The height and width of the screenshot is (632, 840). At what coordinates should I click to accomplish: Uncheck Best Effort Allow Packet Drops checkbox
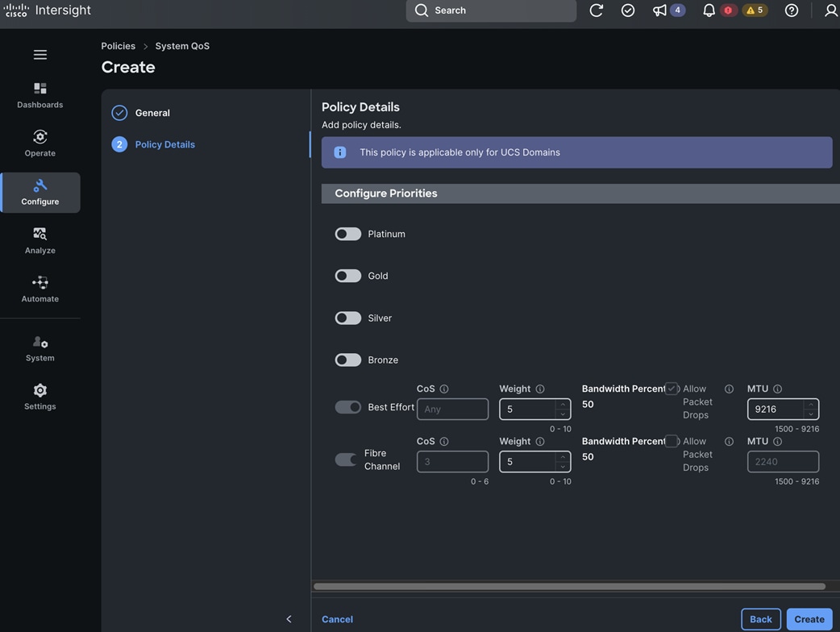[672, 389]
